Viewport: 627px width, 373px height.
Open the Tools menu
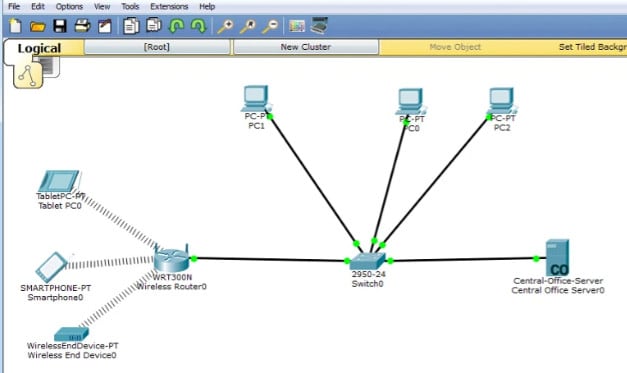pyautogui.click(x=130, y=6)
